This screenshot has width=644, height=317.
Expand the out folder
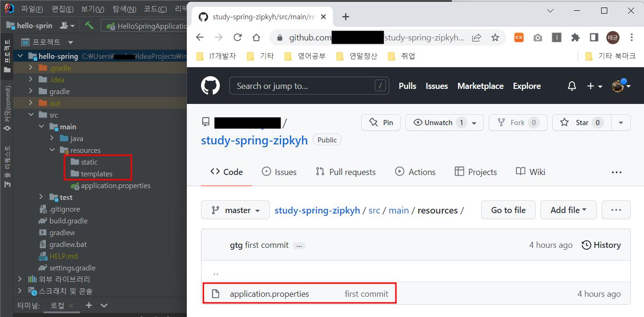(31, 103)
